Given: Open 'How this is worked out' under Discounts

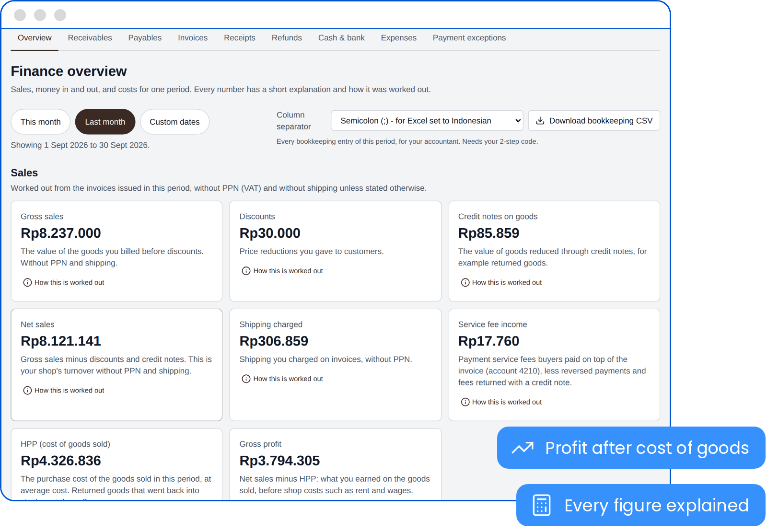Looking at the screenshot, I should coord(282,271).
